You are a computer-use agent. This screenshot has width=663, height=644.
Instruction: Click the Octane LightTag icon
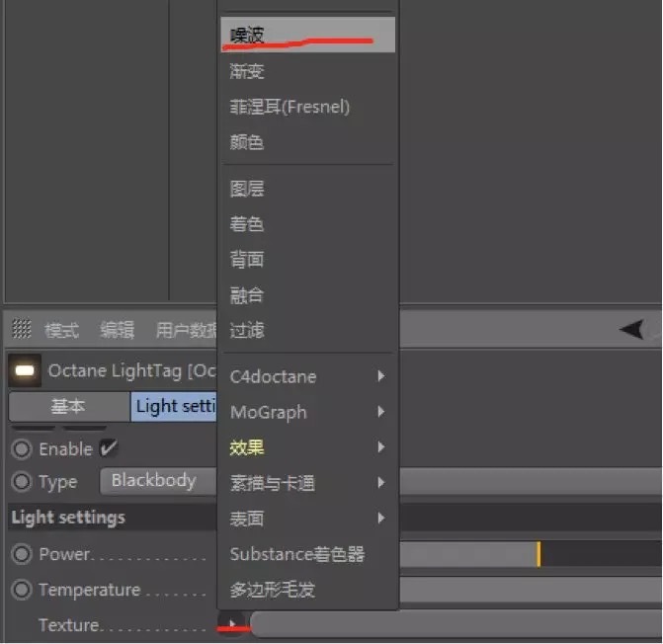coord(27,371)
